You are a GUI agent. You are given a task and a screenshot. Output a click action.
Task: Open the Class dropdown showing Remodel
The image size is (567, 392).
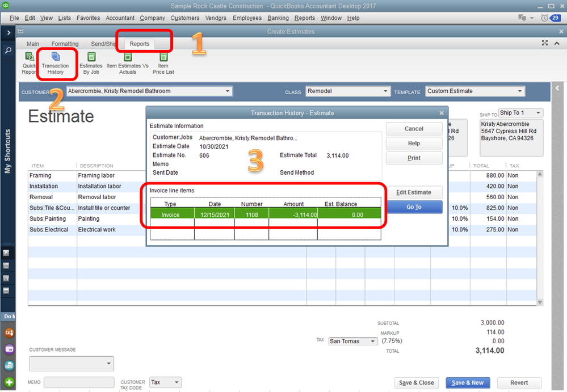385,91
